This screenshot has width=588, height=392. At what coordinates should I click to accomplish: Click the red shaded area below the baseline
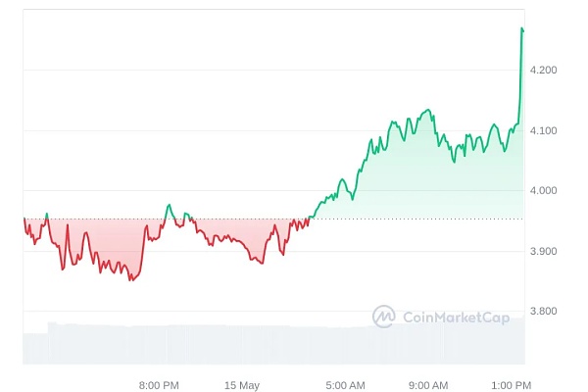[108, 240]
